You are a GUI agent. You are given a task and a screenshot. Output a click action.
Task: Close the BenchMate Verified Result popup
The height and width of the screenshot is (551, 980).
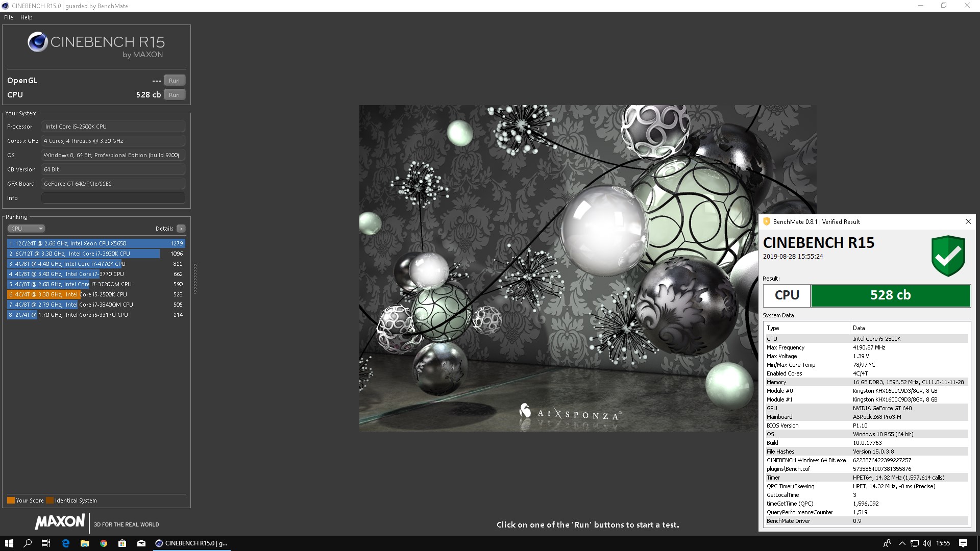coord(968,221)
